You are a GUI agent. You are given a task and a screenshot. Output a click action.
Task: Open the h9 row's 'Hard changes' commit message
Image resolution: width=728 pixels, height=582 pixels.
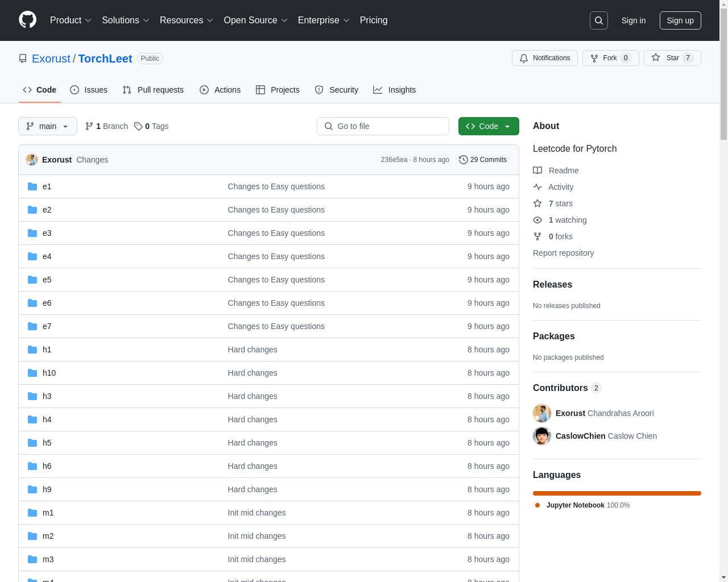click(x=253, y=489)
